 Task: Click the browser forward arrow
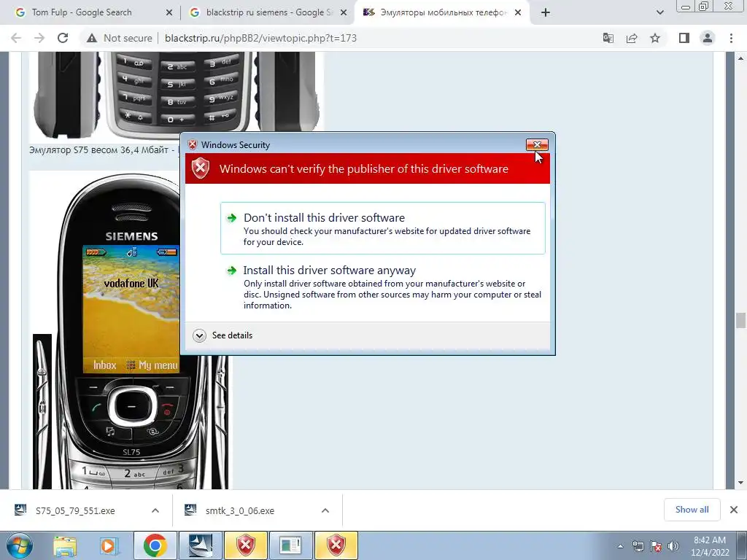point(39,38)
